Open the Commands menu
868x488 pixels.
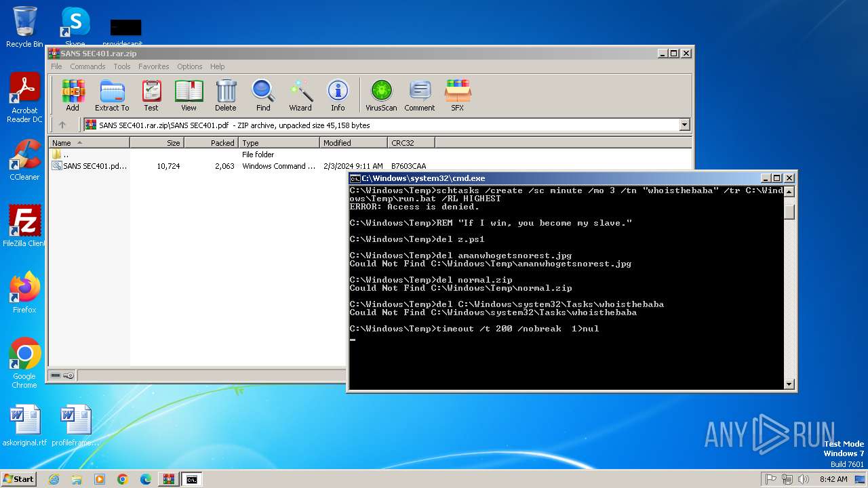(x=87, y=66)
